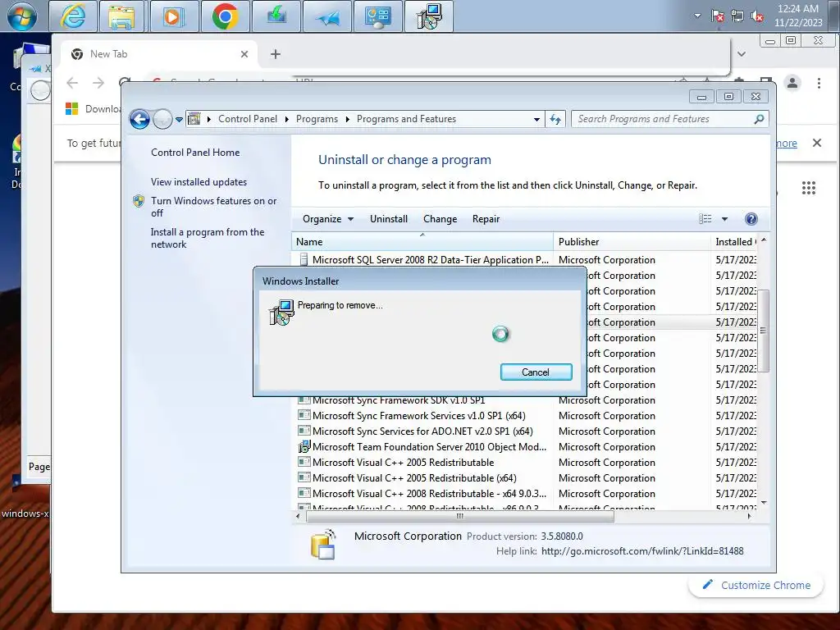Click the vertical scrollbar thumb in program list
The image size is (840, 630).
[x=764, y=331]
